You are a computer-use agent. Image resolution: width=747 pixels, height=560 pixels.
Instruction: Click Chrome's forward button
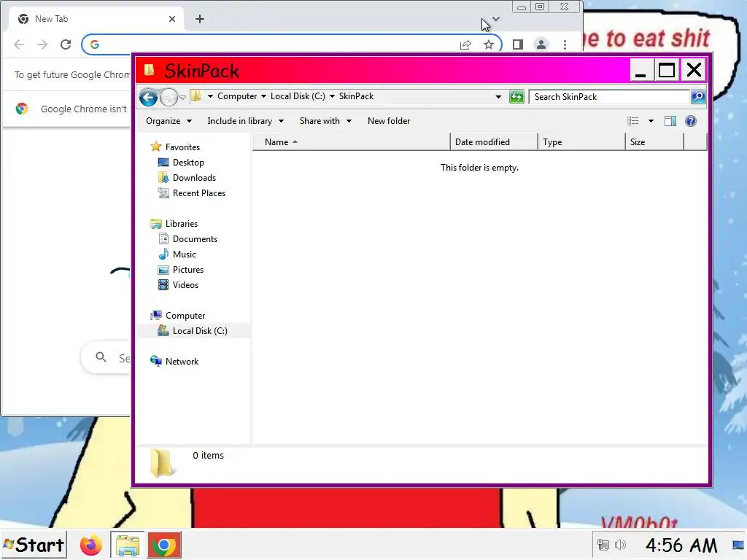pos(42,44)
